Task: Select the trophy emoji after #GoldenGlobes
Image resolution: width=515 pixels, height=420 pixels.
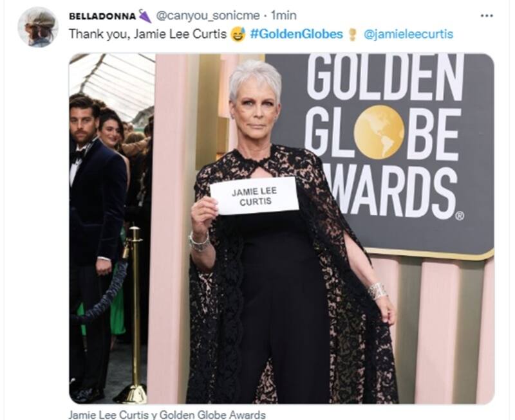Action: 352,35
